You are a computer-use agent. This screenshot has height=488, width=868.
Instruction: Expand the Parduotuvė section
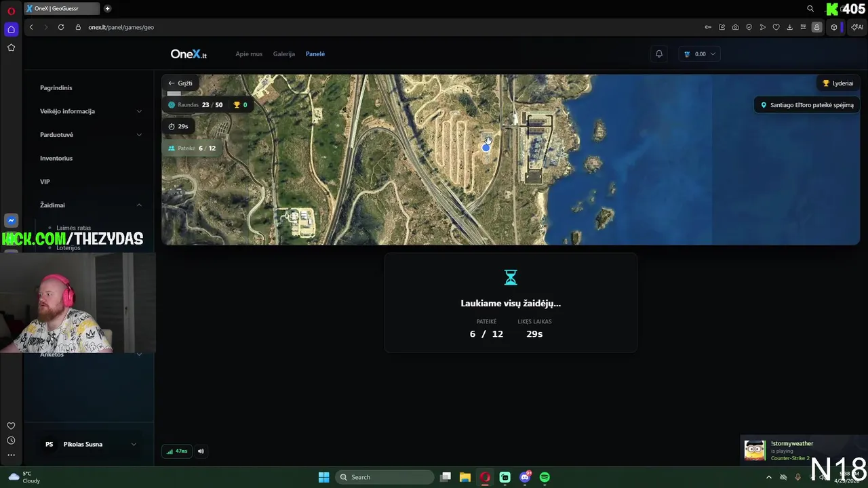91,135
